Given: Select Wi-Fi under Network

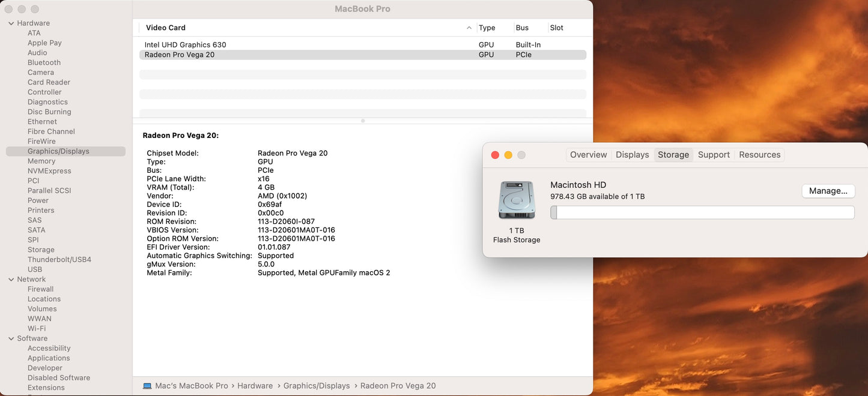Looking at the screenshot, I should pos(37,329).
